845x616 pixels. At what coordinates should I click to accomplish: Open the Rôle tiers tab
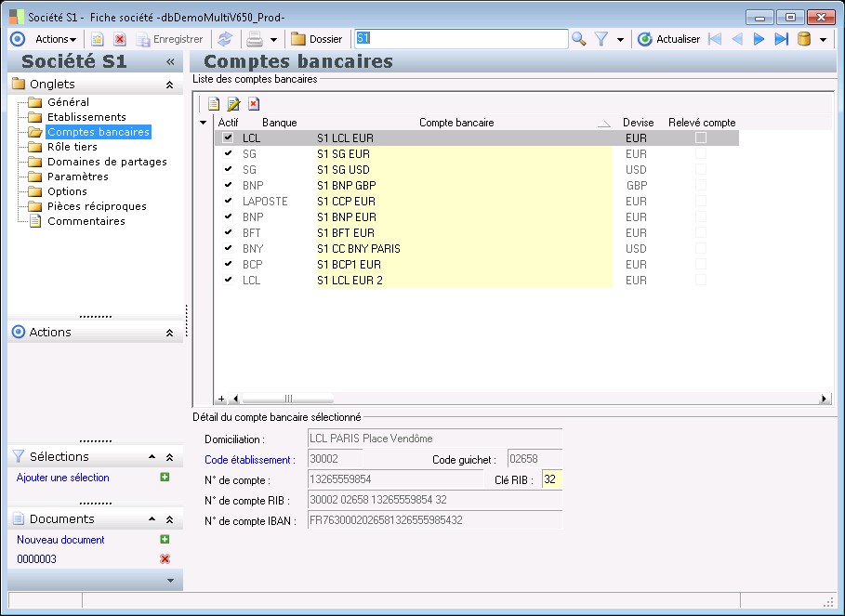(x=72, y=147)
